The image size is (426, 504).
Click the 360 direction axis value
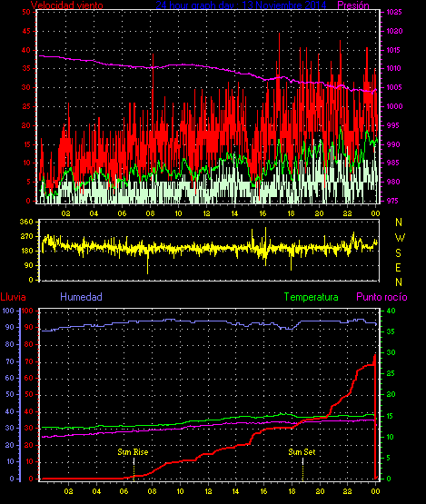[26, 222]
